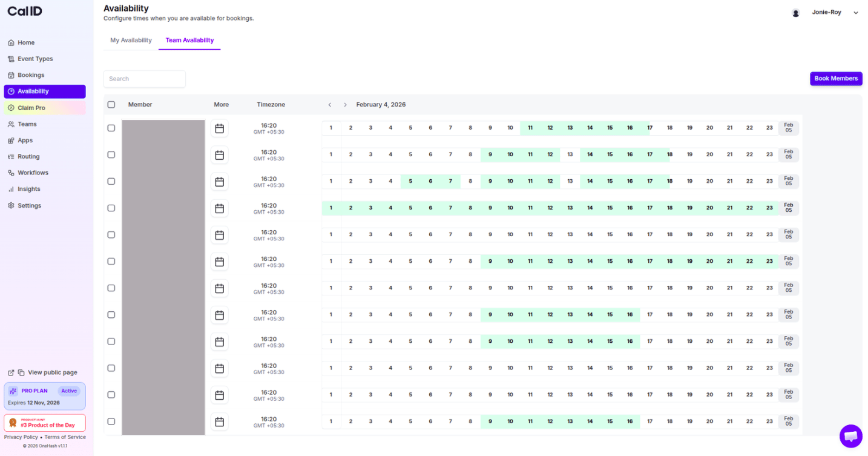Open calendar icon for the all-day available row
This screenshot has width=868, height=456.
click(219, 208)
